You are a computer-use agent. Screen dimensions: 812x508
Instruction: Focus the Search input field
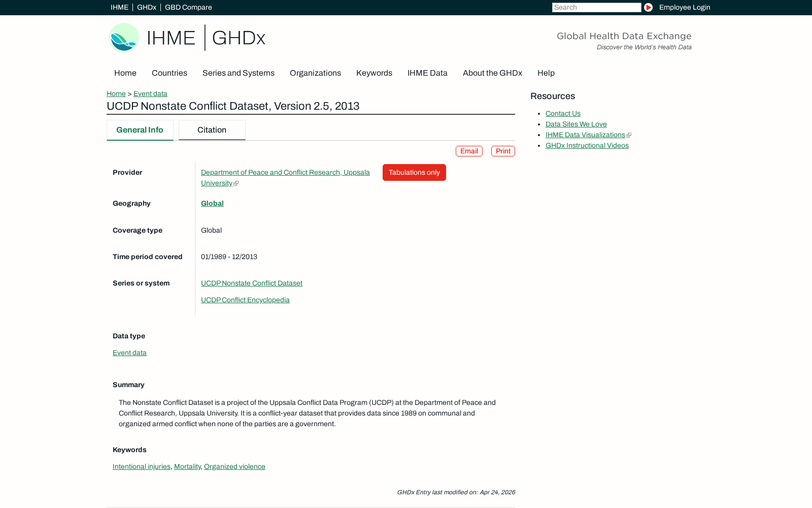(x=596, y=7)
